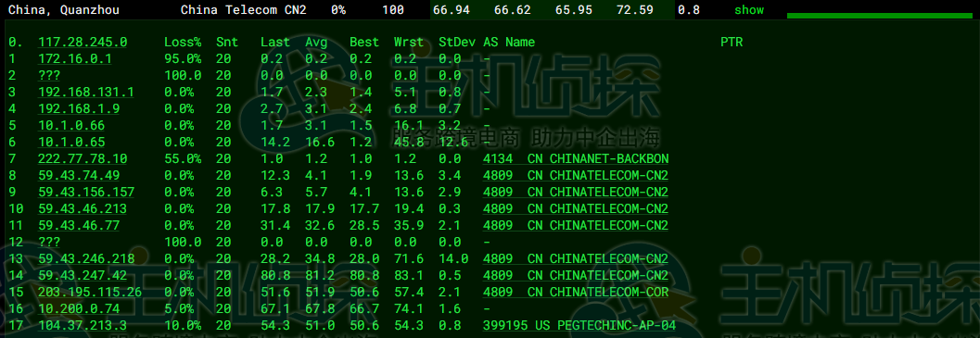The image size is (980, 338).
Task: Open IP link 222.77.78.10
Action: coord(83,158)
